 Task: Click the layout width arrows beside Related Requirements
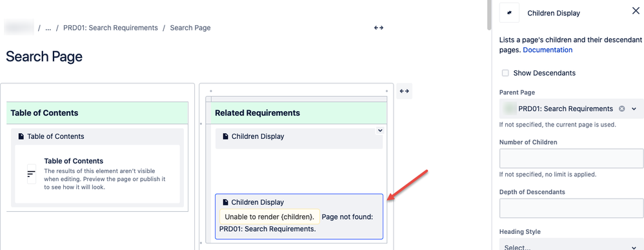pyautogui.click(x=404, y=91)
